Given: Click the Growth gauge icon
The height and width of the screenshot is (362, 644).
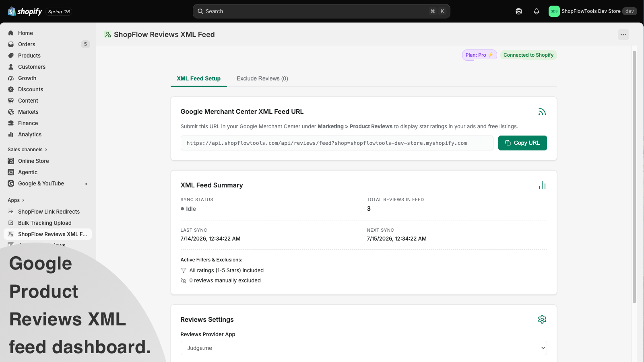Looking at the screenshot, I should click(11, 78).
